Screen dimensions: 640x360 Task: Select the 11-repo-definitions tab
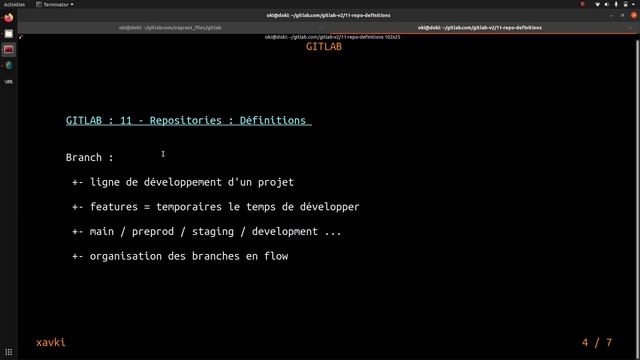click(480, 28)
